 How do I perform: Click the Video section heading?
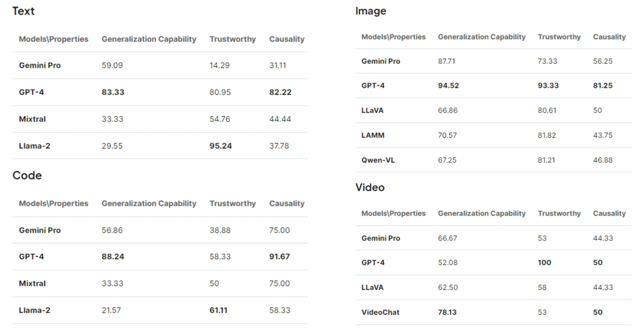[370, 187]
